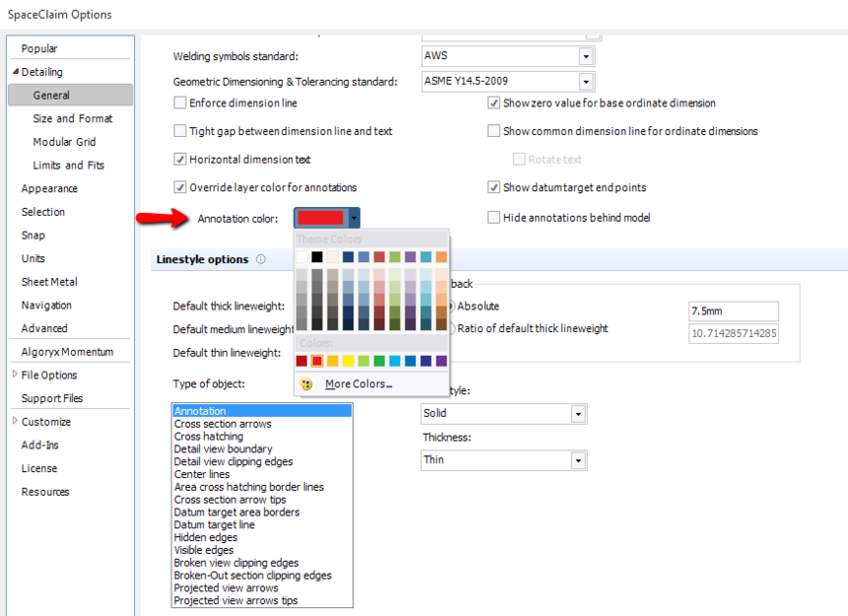Click More Colors... link

(x=359, y=383)
